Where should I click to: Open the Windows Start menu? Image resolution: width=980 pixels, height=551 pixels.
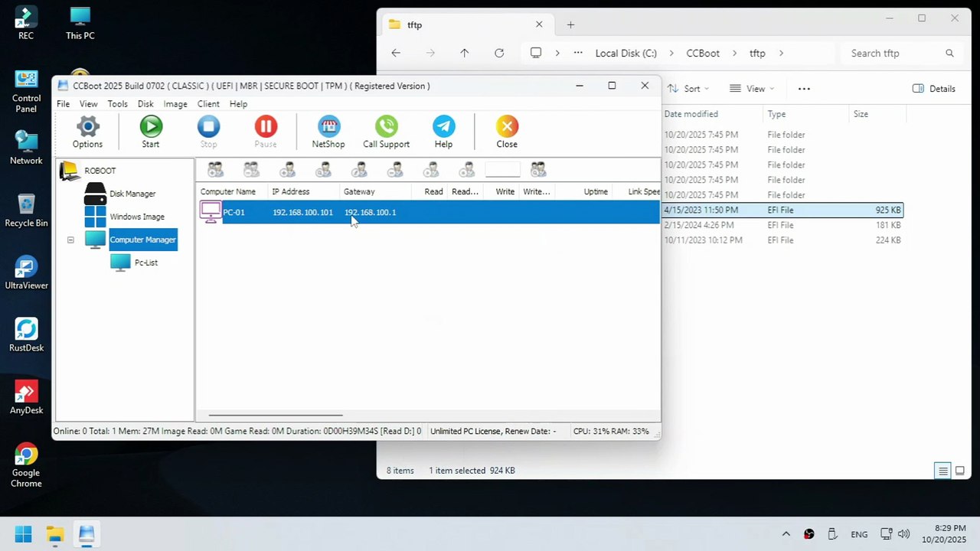click(24, 534)
